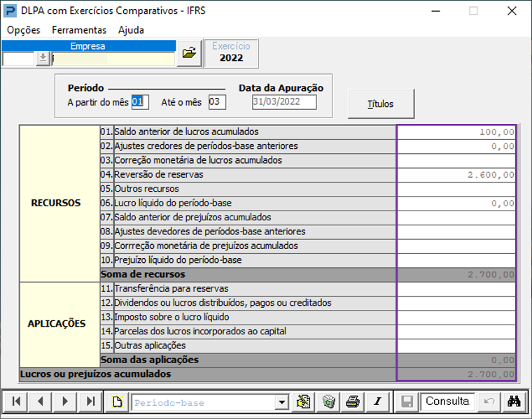Click value cell for Saldo anterior de lucros acumulados
Image resolution: width=532 pixels, height=419 pixels.
tap(456, 132)
